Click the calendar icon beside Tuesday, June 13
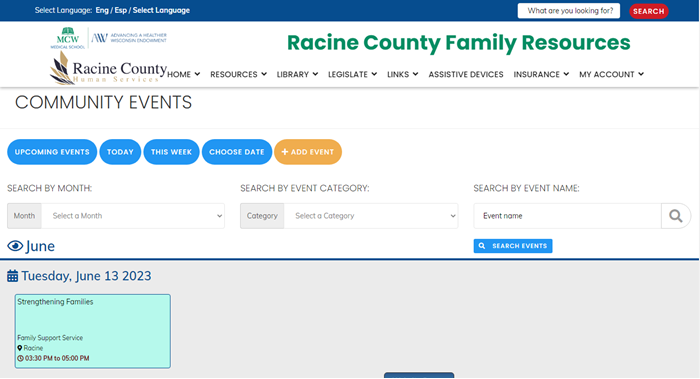The height and width of the screenshot is (379, 700). pos(12,276)
